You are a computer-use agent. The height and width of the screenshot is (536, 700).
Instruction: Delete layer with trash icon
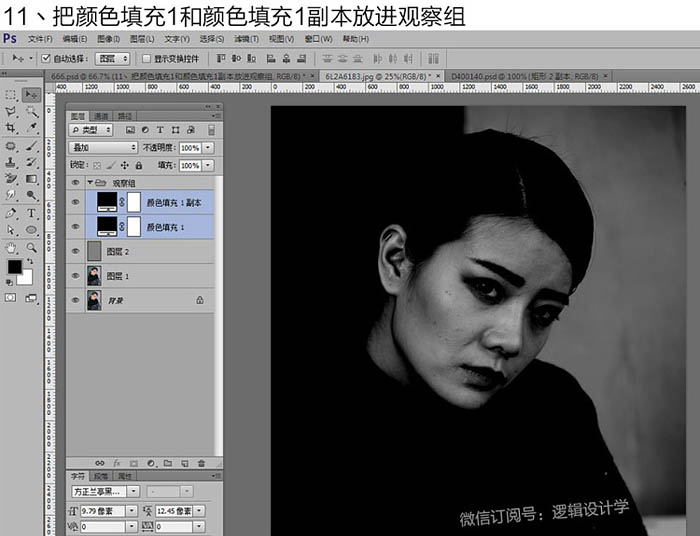201,463
